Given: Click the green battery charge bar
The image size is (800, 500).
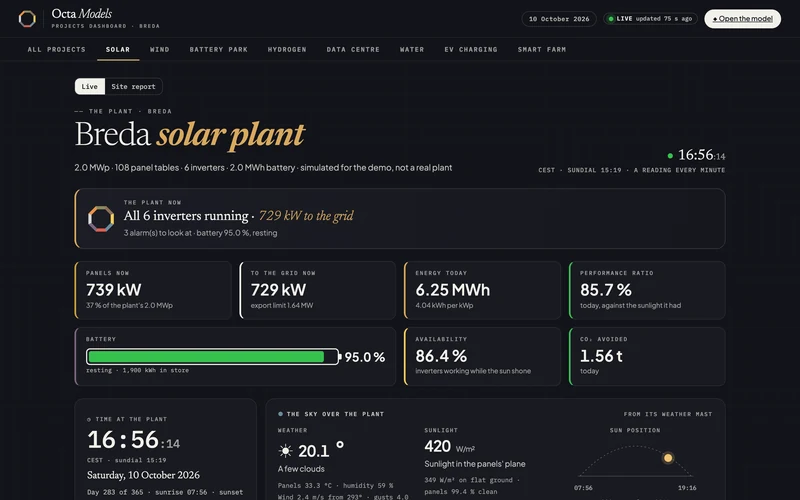Looking at the screenshot, I should (206, 357).
